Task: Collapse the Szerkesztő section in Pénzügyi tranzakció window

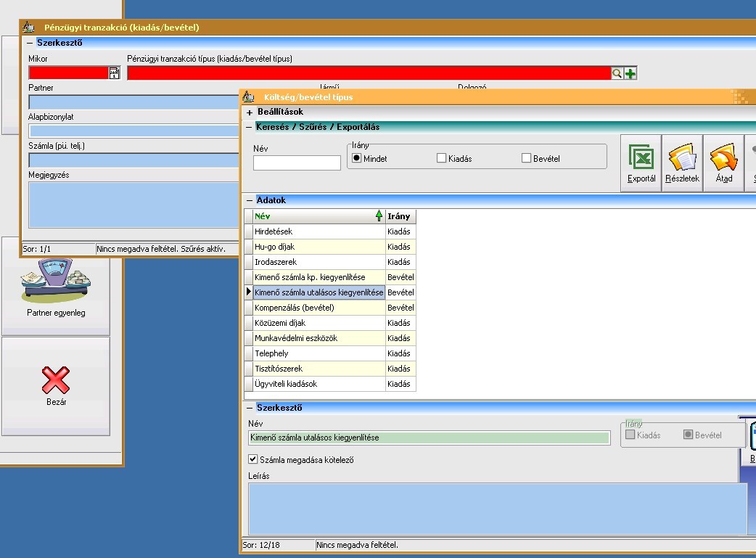Action: tap(30, 43)
